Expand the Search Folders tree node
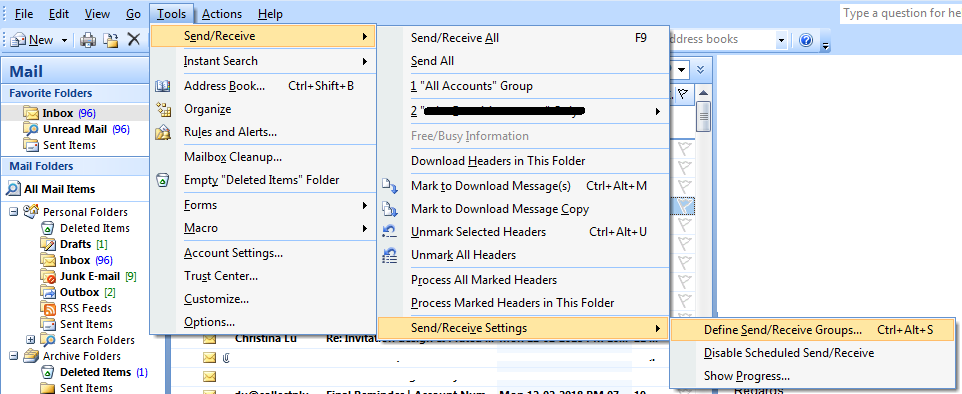The width and height of the screenshot is (962, 394). (x=30, y=339)
